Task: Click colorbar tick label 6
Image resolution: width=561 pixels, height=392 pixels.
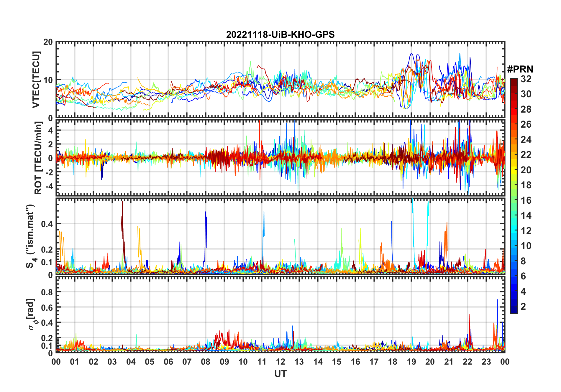Action: [523, 276]
